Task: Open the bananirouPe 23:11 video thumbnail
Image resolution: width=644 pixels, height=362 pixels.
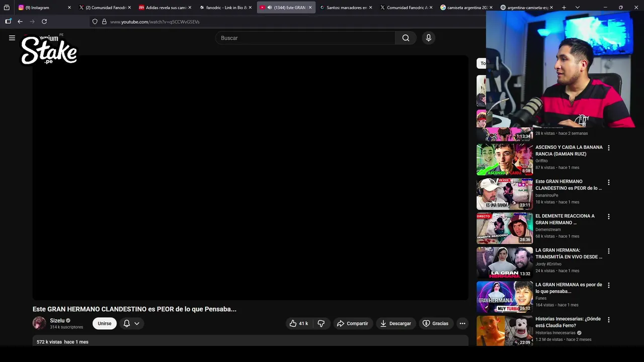Action: tap(505, 194)
